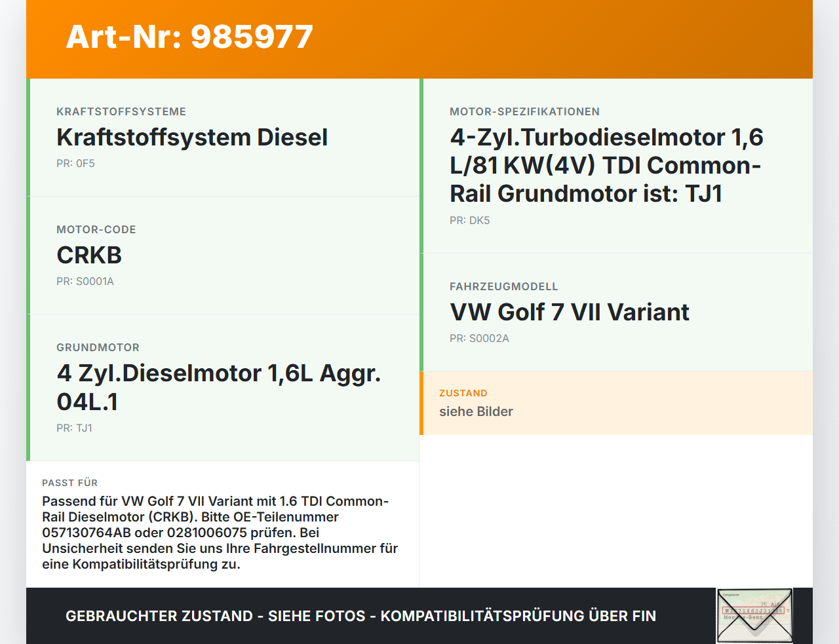Click the FAHRZEUGMODELL category label
The height and width of the screenshot is (644, 839).
tap(503, 287)
